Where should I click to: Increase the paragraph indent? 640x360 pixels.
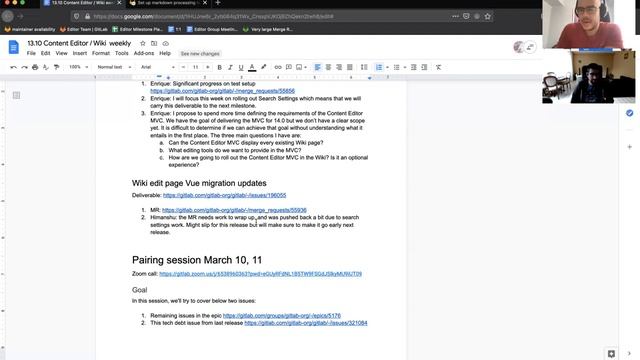(x=424, y=67)
